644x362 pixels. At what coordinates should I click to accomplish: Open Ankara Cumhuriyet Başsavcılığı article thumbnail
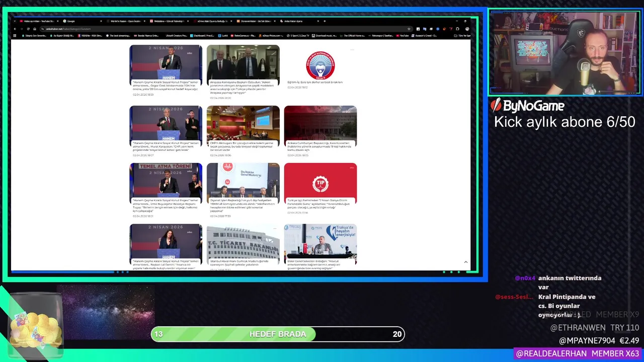coord(320,123)
